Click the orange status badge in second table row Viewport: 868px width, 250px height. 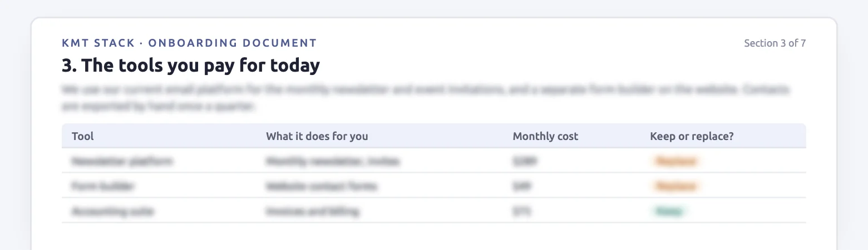[675, 186]
